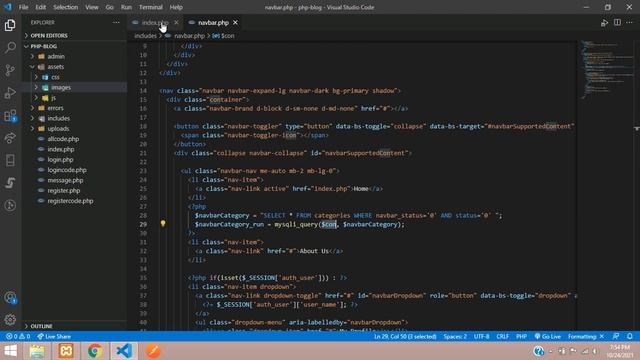Open the File menu
The image size is (640, 360).
[x=24, y=7]
